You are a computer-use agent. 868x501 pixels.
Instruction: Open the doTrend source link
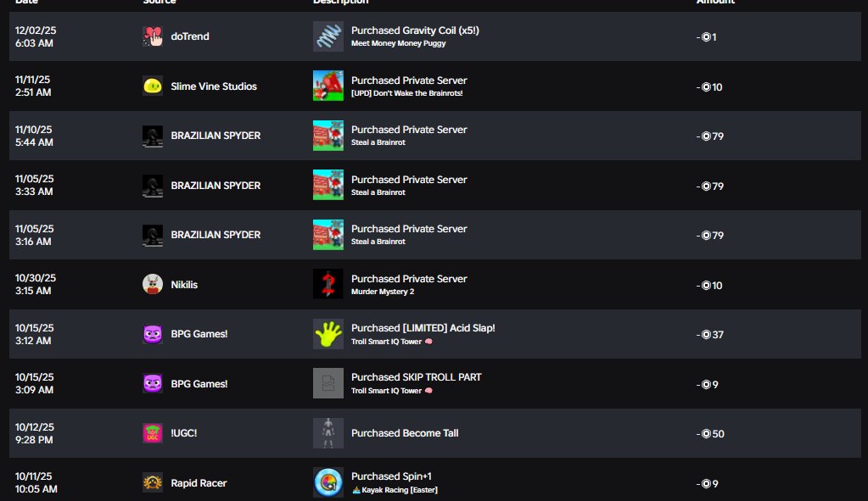point(190,36)
